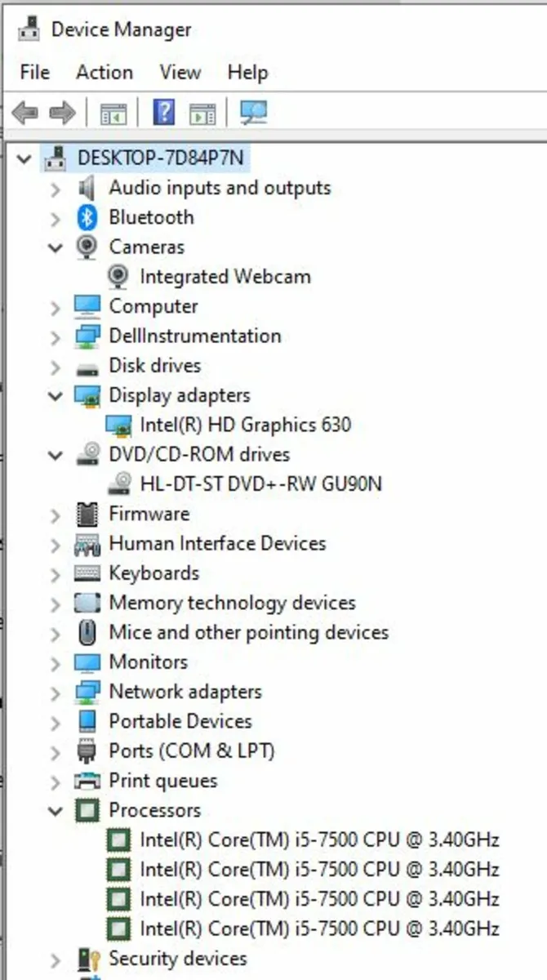Expand the Disk drives category
Screen dimensions: 547x980
pyautogui.click(x=55, y=365)
